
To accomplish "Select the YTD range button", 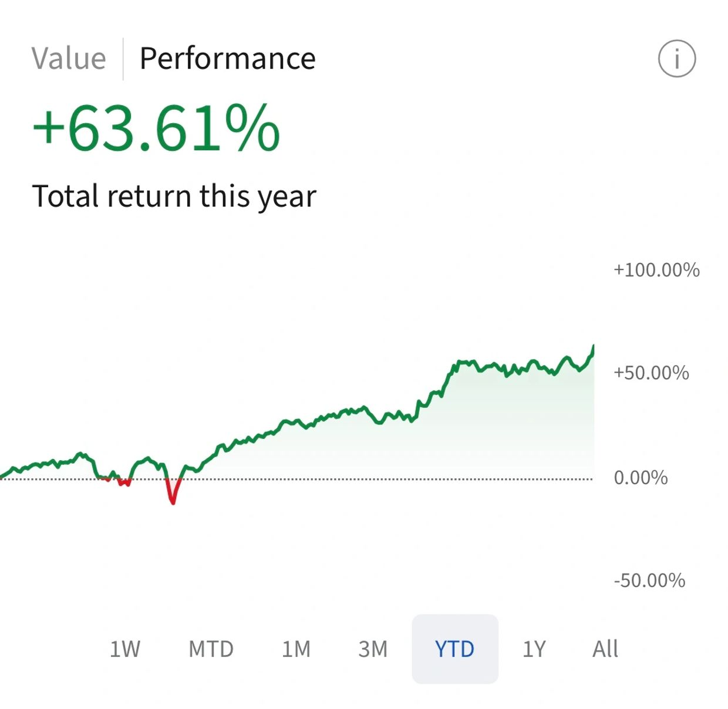I will [454, 649].
